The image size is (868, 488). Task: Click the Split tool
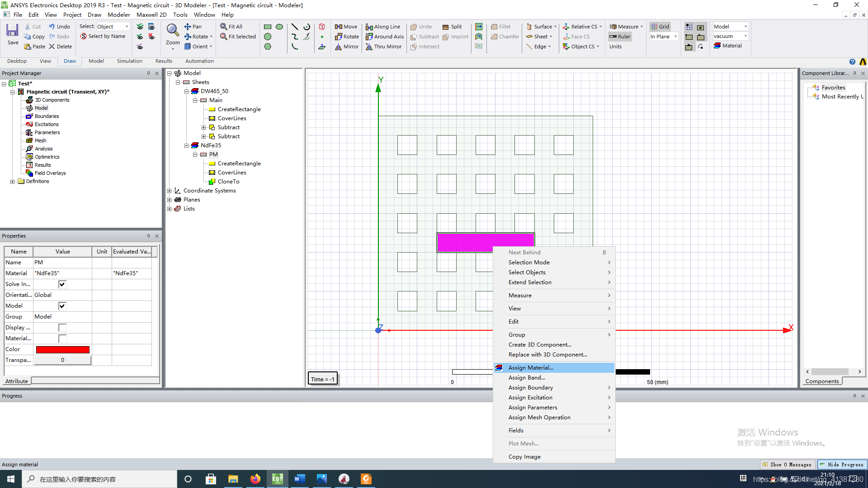click(x=452, y=27)
